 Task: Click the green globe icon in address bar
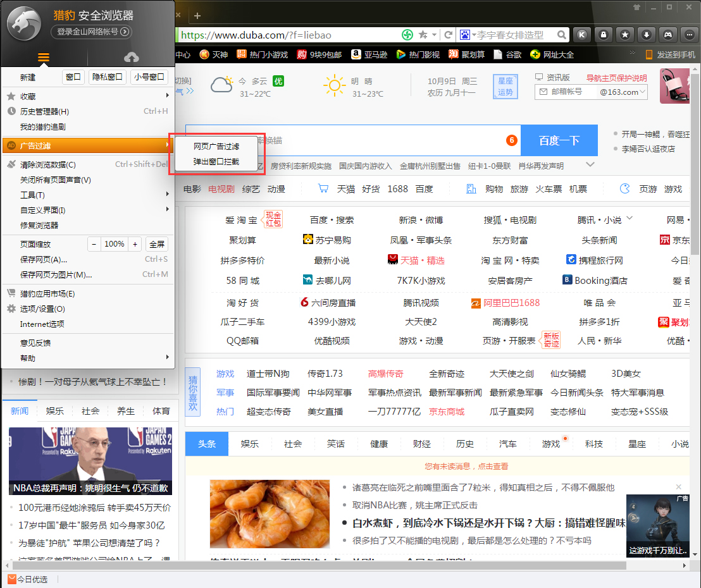click(407, 35)
